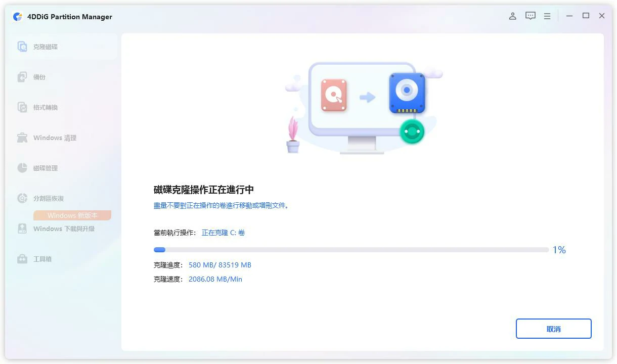Click the toolbox (工具箱) briefcase icon
Viewport: 617px width, 364px height.
[22, 259]
